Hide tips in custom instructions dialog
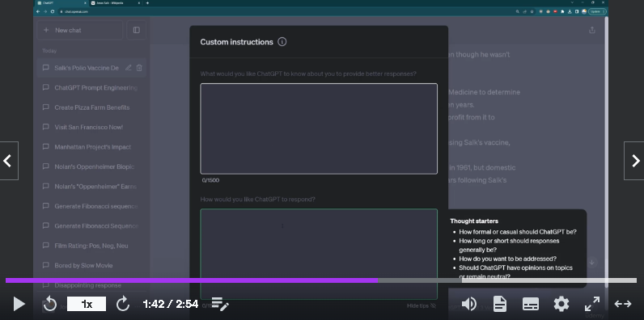Image resolution: width=644 pixels, height=320 pixels. pyautogui.click(x=422, y=305)
